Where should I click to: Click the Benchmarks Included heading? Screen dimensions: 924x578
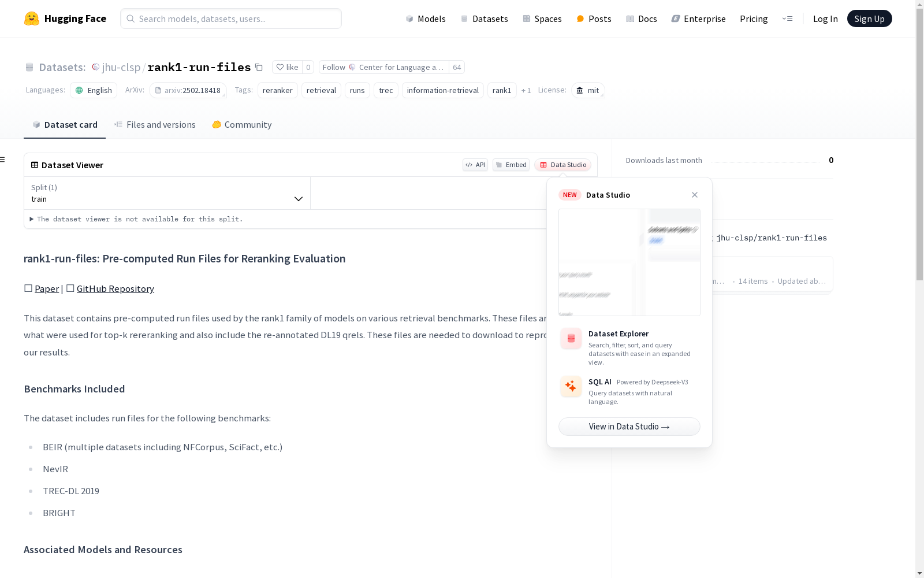[74, 389]
